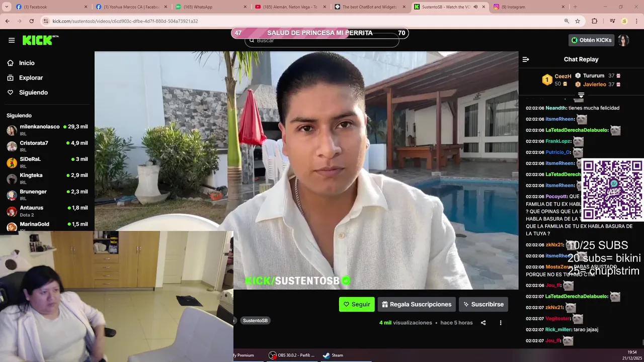Open a new browser tab
644x362 pixels.
pyautogui.click(x=575, y=7)
